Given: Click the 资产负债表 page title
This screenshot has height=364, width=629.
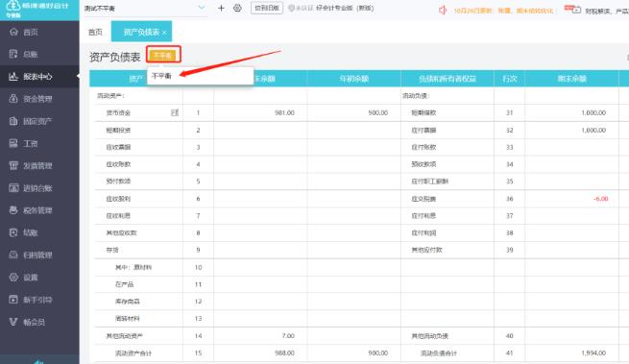Looking at the screenshot, I should pos(114,57).
